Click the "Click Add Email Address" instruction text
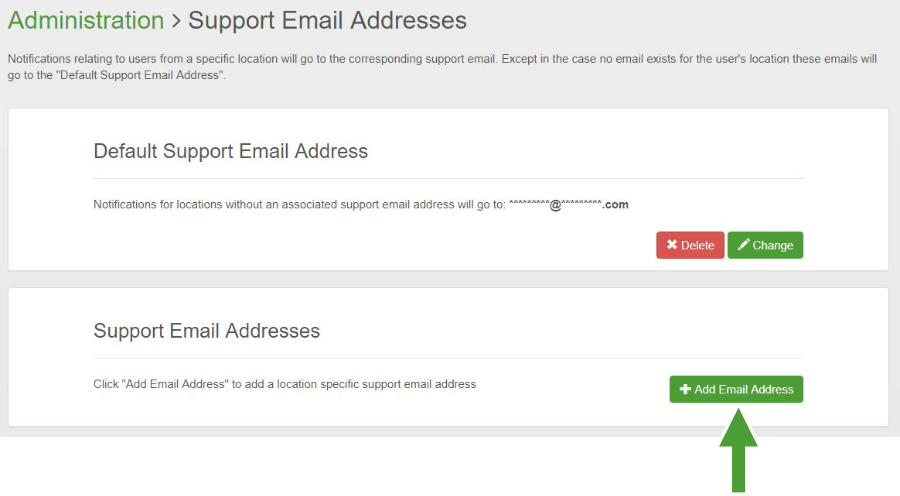 point(284,383)
